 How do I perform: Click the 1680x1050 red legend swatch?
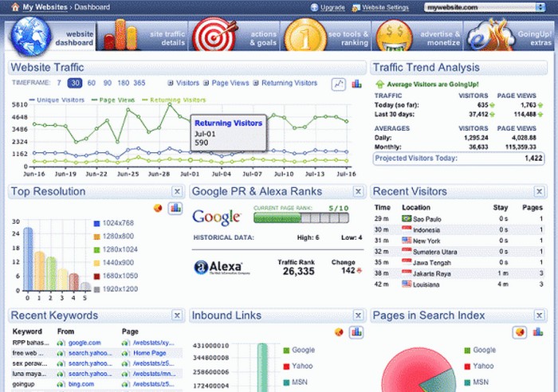pyautogui.click(x=96, y=276)
